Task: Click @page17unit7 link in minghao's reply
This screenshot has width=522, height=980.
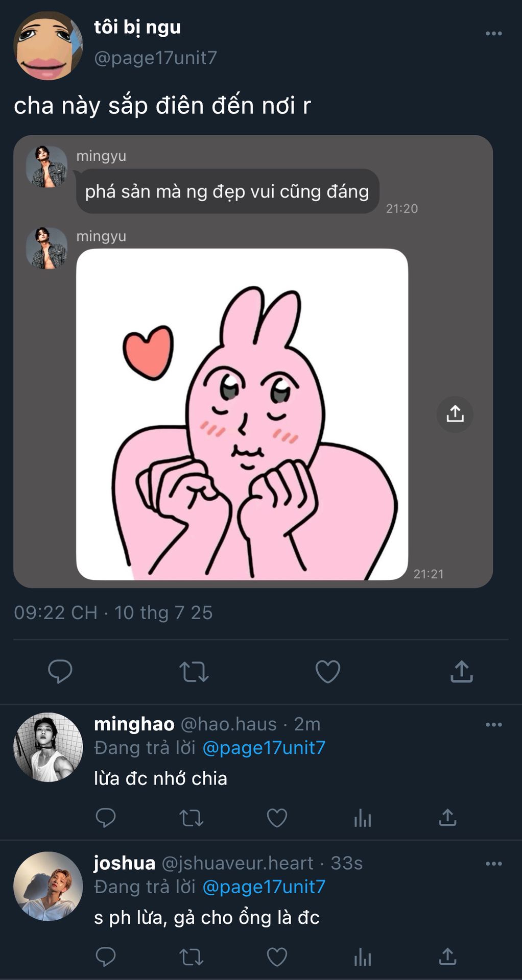Action: (x=264, y=748)
